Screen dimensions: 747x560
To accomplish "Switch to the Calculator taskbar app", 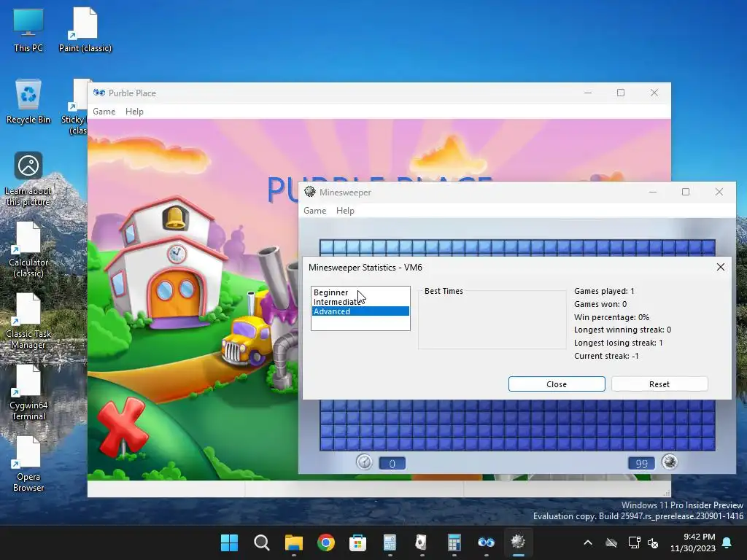I will pos(454,542).
